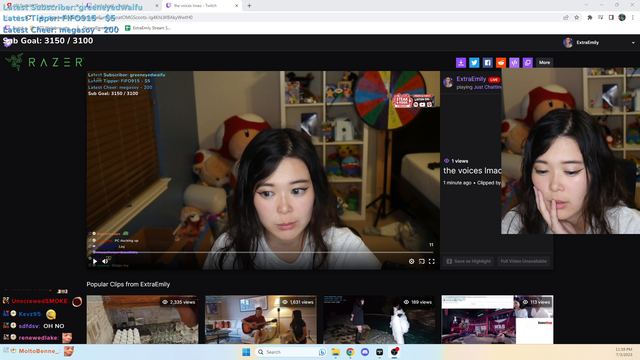
Task: Click the Kevz95 chat username
Action: click(x=30, y=314)
